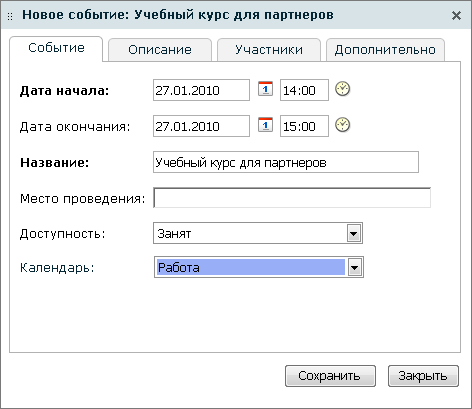
Task: Select the Занят availability value
Action: click(x=258, y=233)
